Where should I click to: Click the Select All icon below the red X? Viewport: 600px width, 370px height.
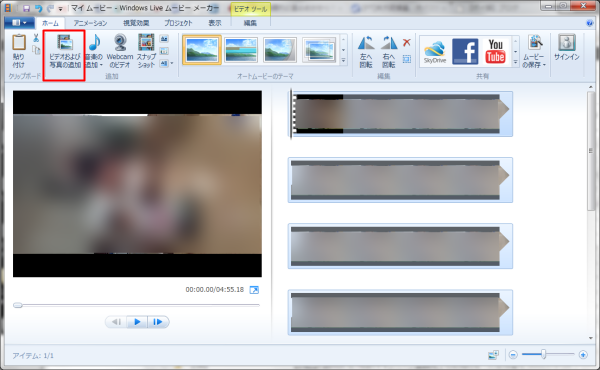pyautogui.click(x=407, y=59)
